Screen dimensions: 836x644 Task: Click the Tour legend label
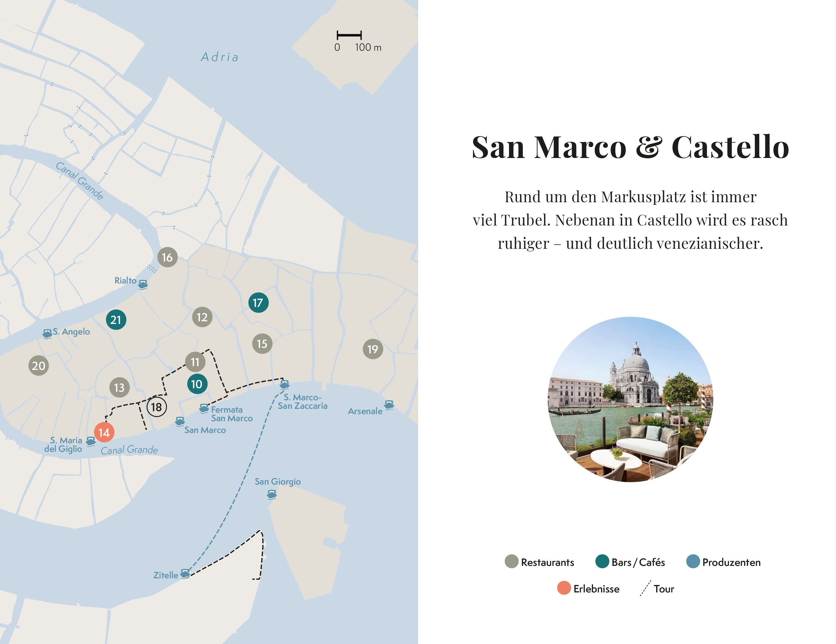(x=663, y=589)
